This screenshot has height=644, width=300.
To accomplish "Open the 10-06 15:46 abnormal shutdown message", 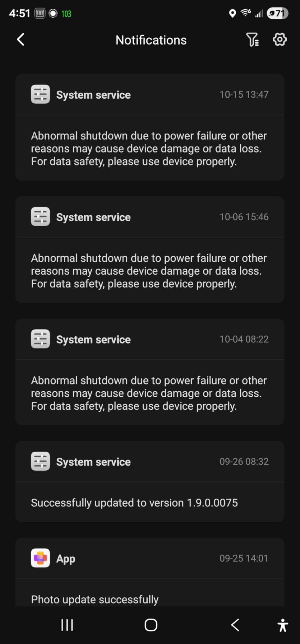I will [x=150, y=270].
